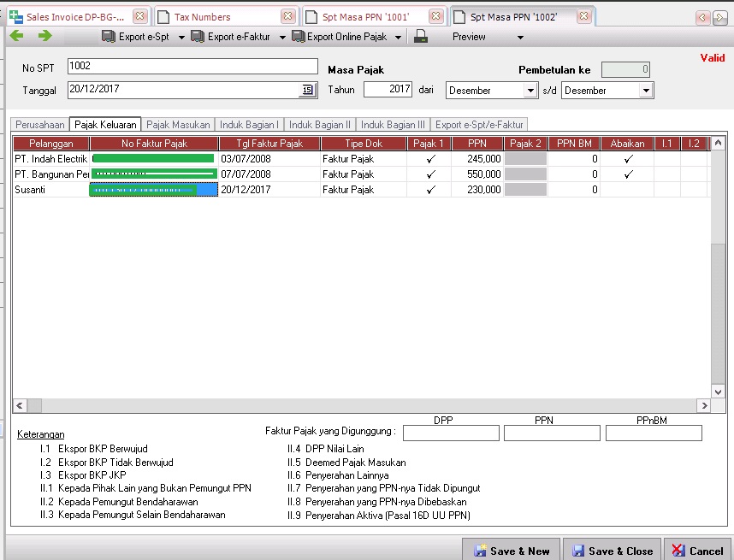Navigate back with the green left arrow

(15, 37)
